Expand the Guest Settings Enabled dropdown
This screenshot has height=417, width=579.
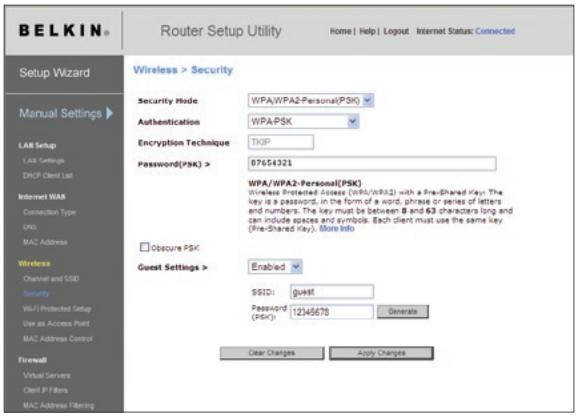click(275, 266)
